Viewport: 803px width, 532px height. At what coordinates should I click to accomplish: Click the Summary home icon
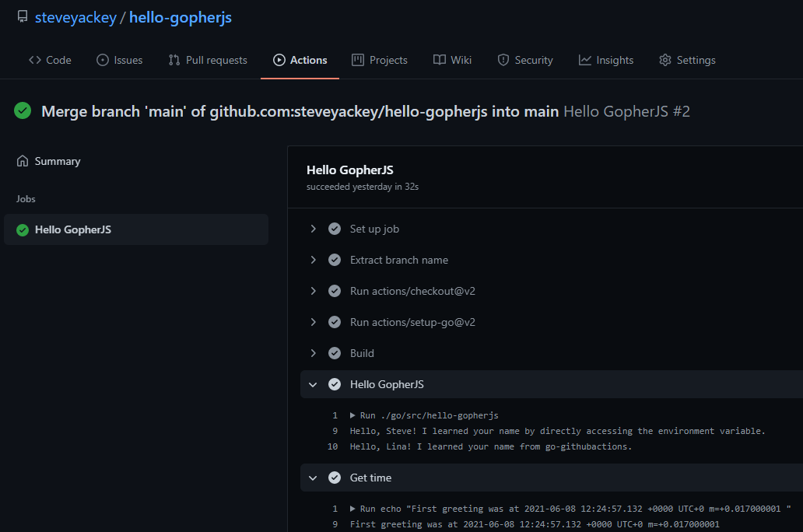22,161
